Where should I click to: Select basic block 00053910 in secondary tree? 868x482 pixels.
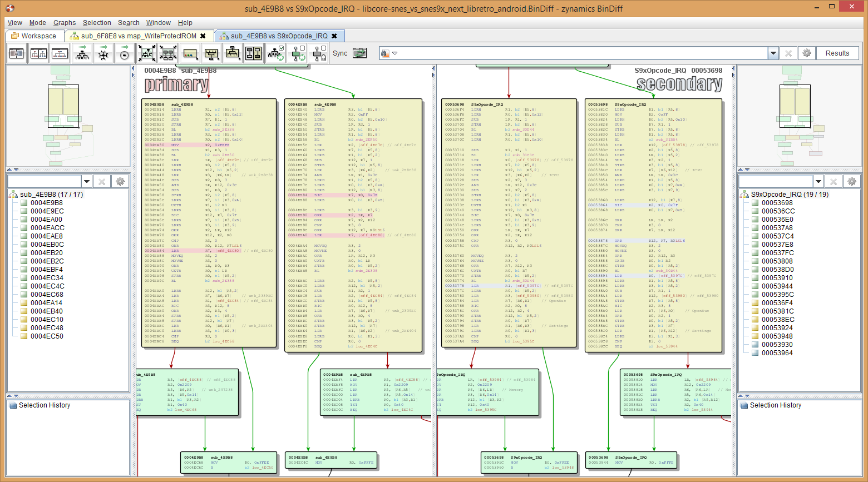tap(777, 278)
